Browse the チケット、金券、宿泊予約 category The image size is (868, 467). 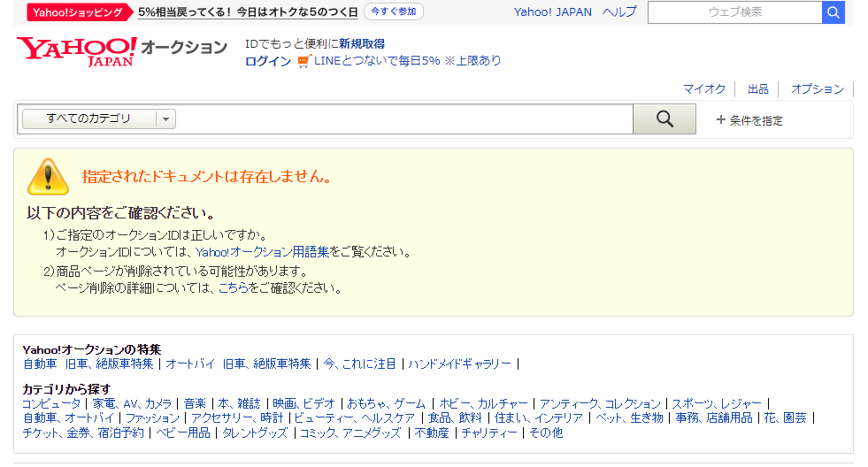coord(83,433)
